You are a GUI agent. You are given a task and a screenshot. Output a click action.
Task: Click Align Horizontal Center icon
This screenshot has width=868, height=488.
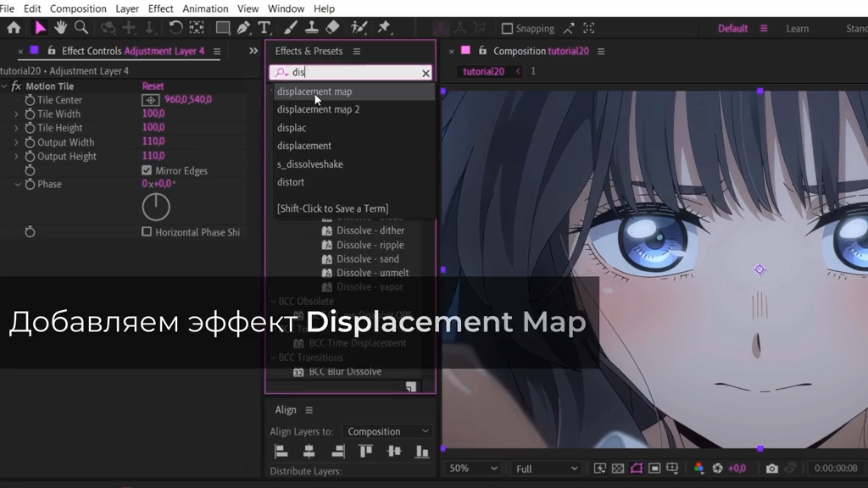[x=309, y=452]
